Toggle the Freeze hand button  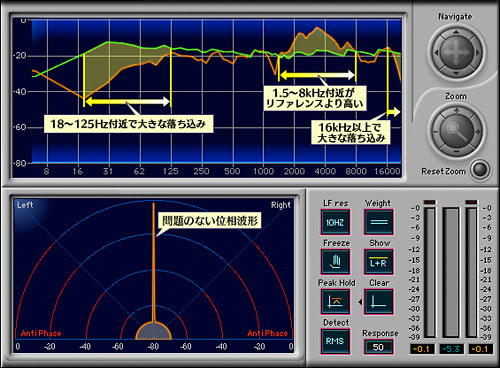[x=336, y=261]
